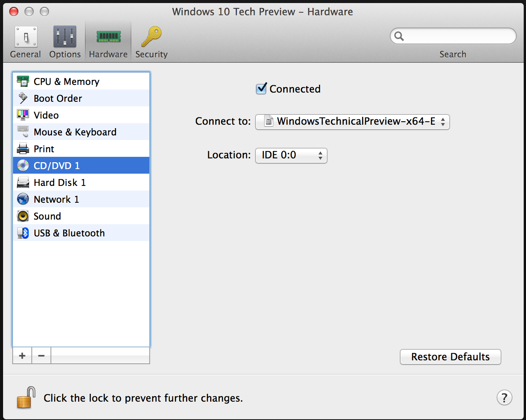The image size is (526, 420).
Task: Add a device with plus button
Action: point(22,356)
